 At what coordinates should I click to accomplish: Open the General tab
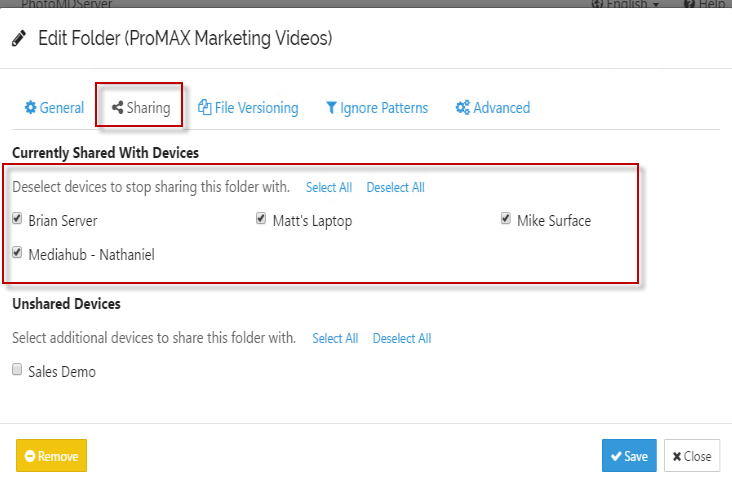54,108
